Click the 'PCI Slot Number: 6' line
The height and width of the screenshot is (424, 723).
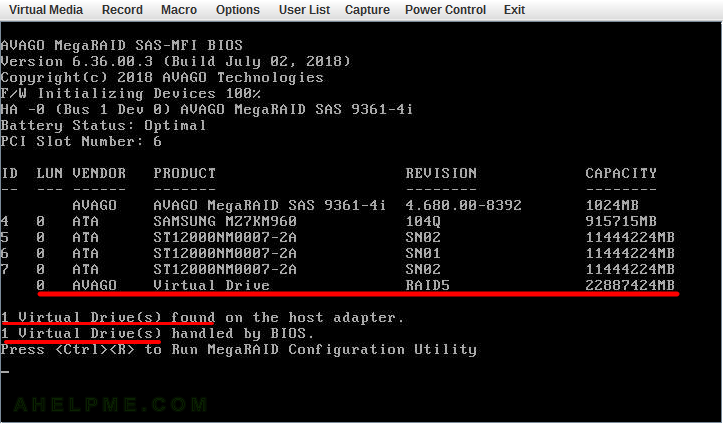(81, 141)
